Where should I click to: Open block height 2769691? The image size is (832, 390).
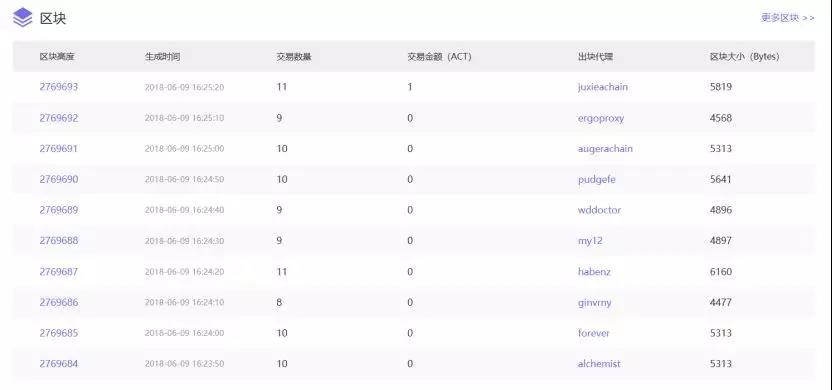pyautogui.click(x=58, y=149)
